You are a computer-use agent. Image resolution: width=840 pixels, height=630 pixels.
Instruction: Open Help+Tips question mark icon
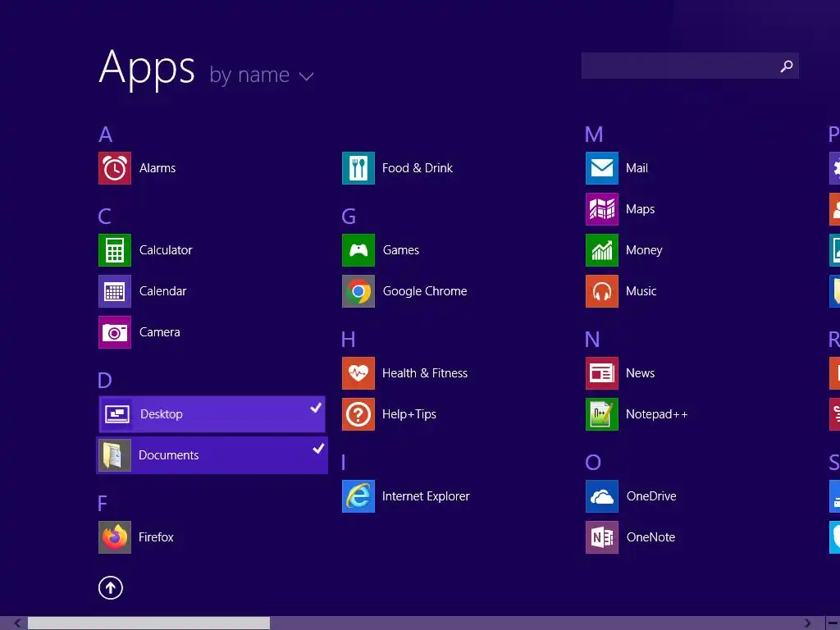[x=358, y=414]
